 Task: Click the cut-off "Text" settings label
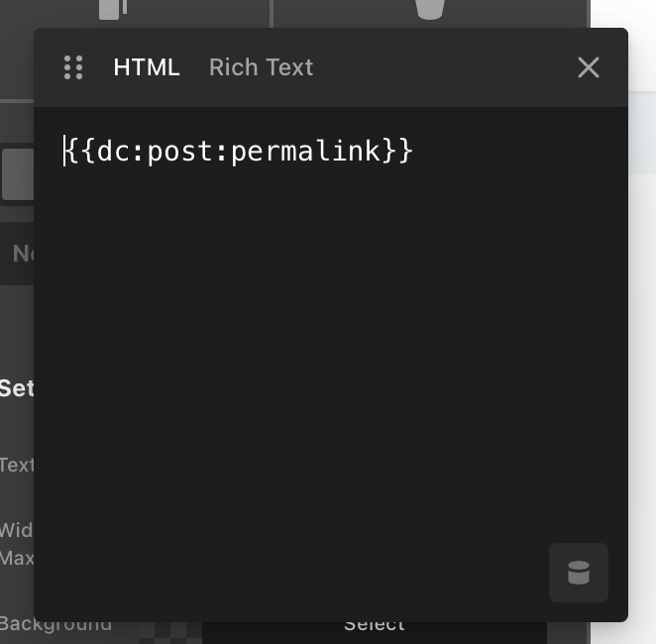coord(16,465)
